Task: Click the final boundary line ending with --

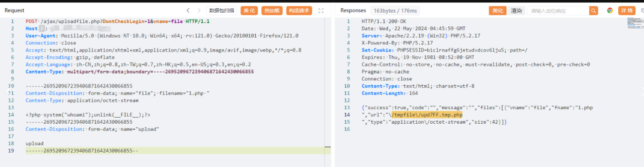Action: point(82,150)
